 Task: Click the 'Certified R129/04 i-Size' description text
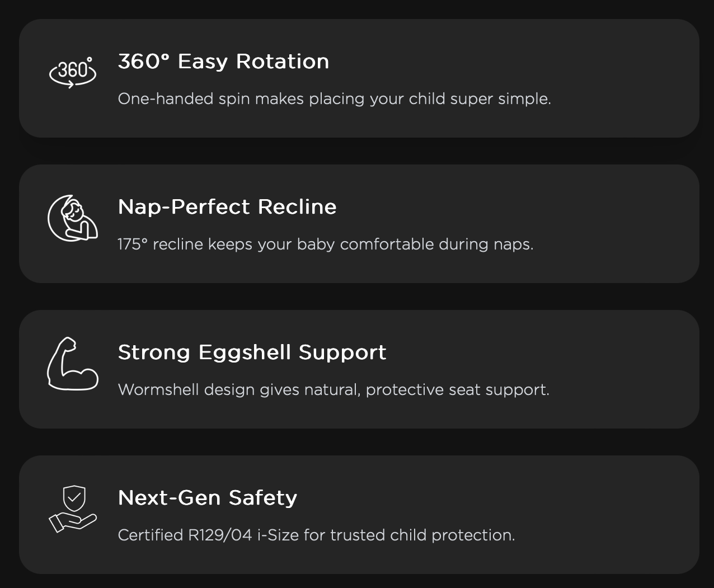(316, 535)
